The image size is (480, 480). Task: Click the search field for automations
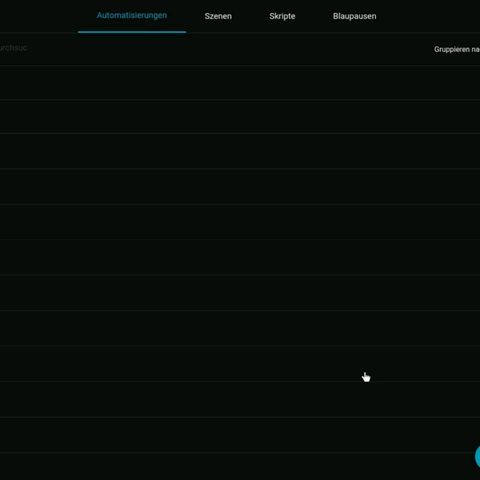click(x=13, y=48)
